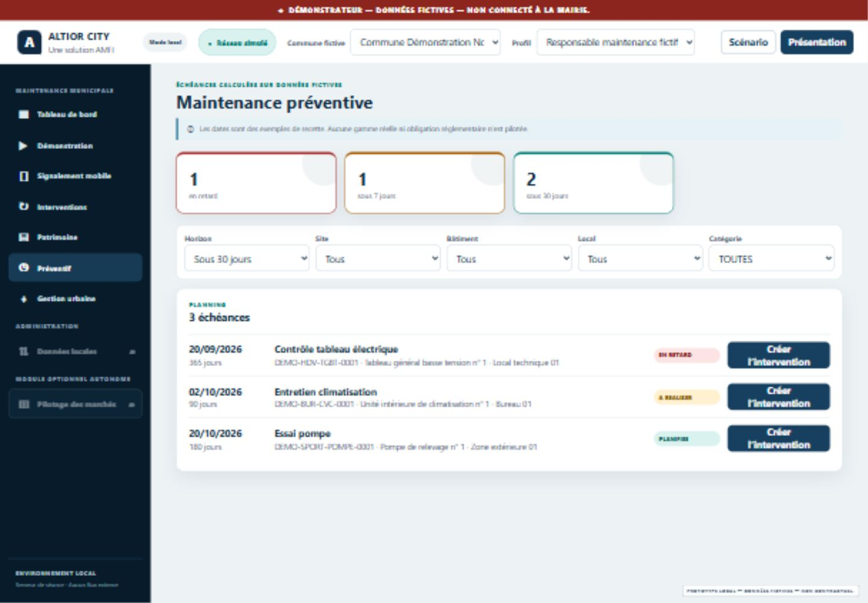
Task: Create intervention for Essai pompe
Action: point(778,438)
